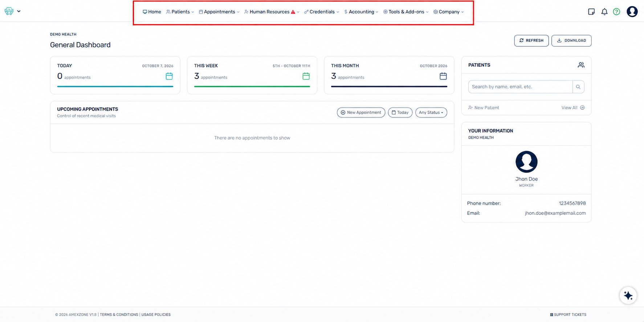Expand the Accounting dropdown menu
The height and width of the screenshot is (322, 644).
361,12
